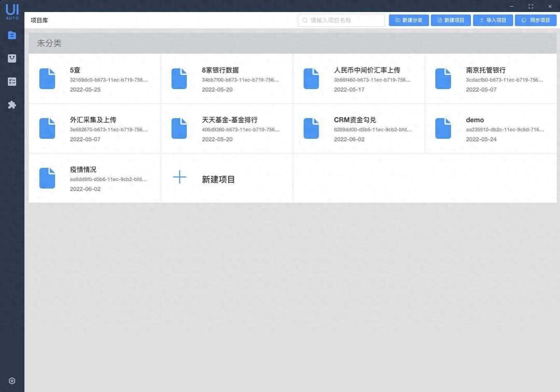Screen dimensions: 560x392
Task: Open the task checklist sidebar icon
Action: tap(12, 82)
